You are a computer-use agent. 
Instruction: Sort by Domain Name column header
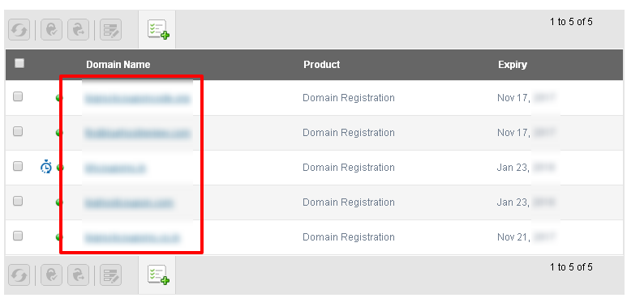pyautogui.click(x=118, y=65)
